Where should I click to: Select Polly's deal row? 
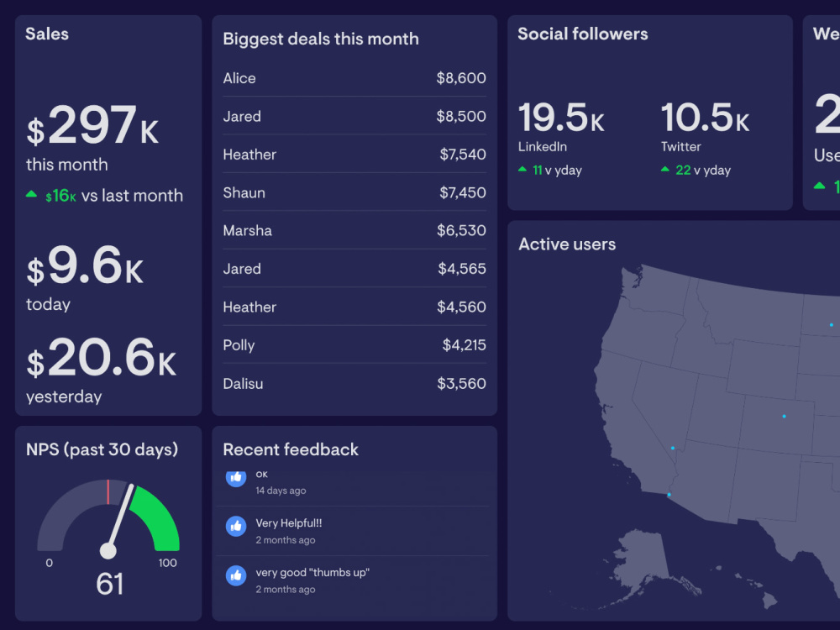354,345
